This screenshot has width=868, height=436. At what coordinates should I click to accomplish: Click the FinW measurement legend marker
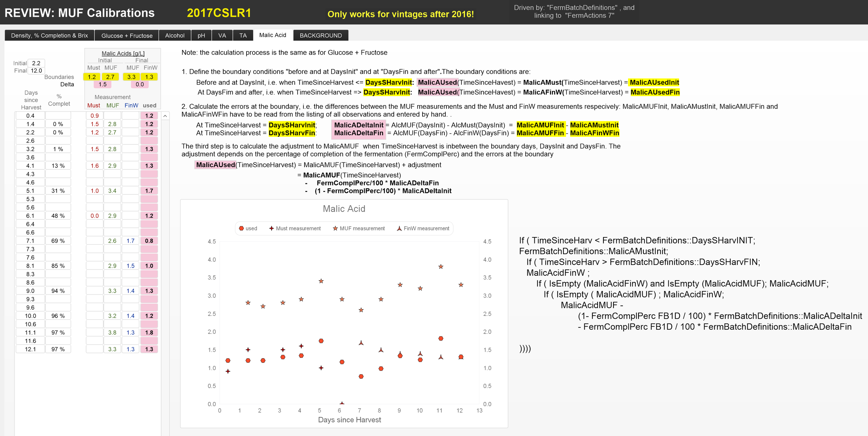click(399, 228)
